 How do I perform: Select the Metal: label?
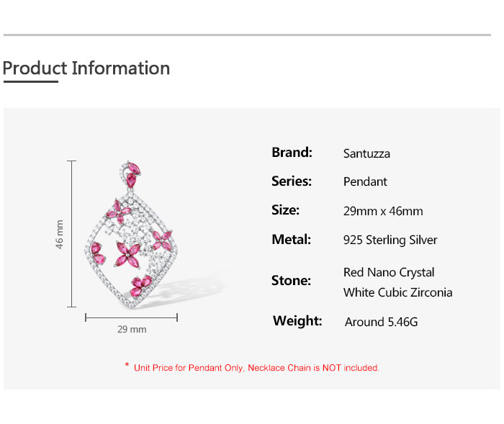pyautogui.click(x=291, y=239)
